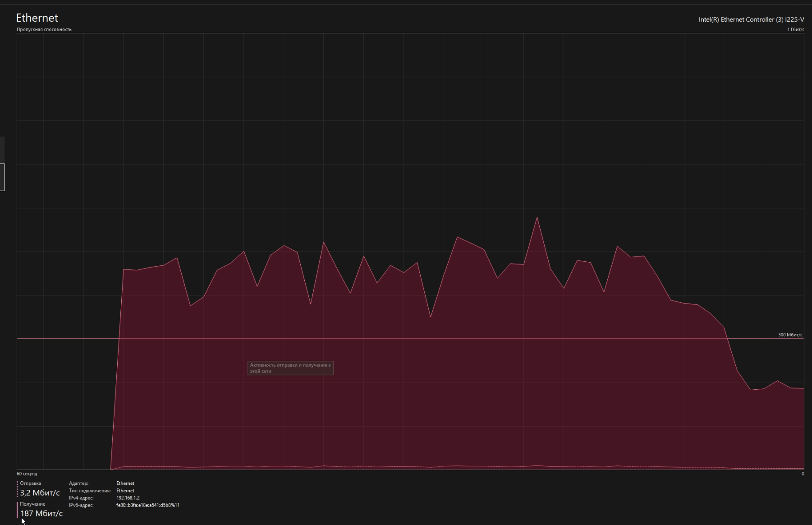Image resolution: width=812 pixels, height=525 pixels.
Task: Click the "Отправка" send label
Action: (30, 483)
